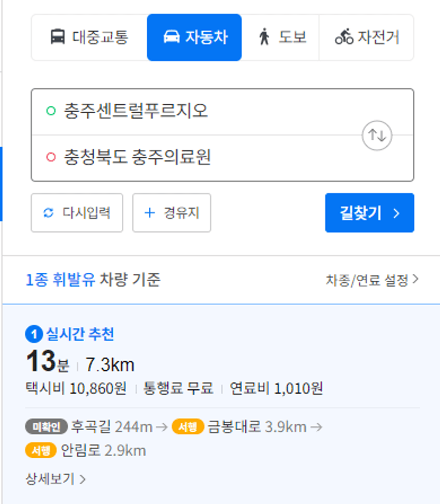Click the 충주센트럴푸르지오 origin field

coord(196,112)
